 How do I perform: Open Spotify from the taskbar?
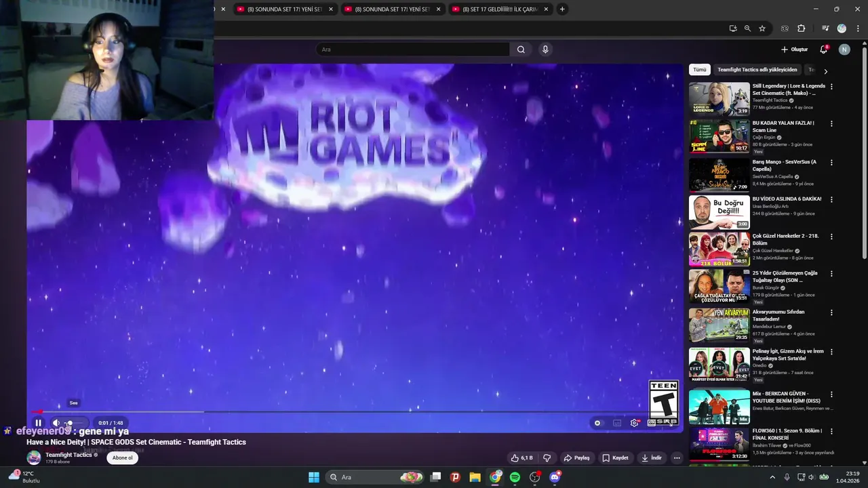(515, 477)
